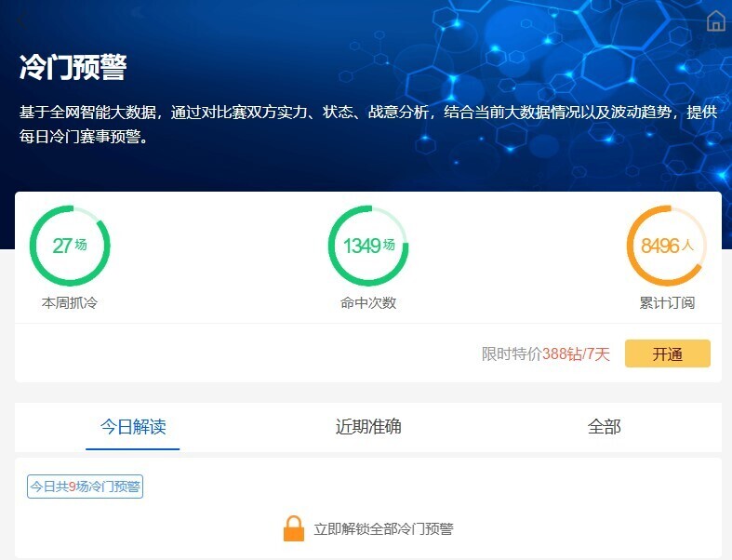
Task: Click the 今日共9场冷门预警 badge
Action: [x=85, y=487]
